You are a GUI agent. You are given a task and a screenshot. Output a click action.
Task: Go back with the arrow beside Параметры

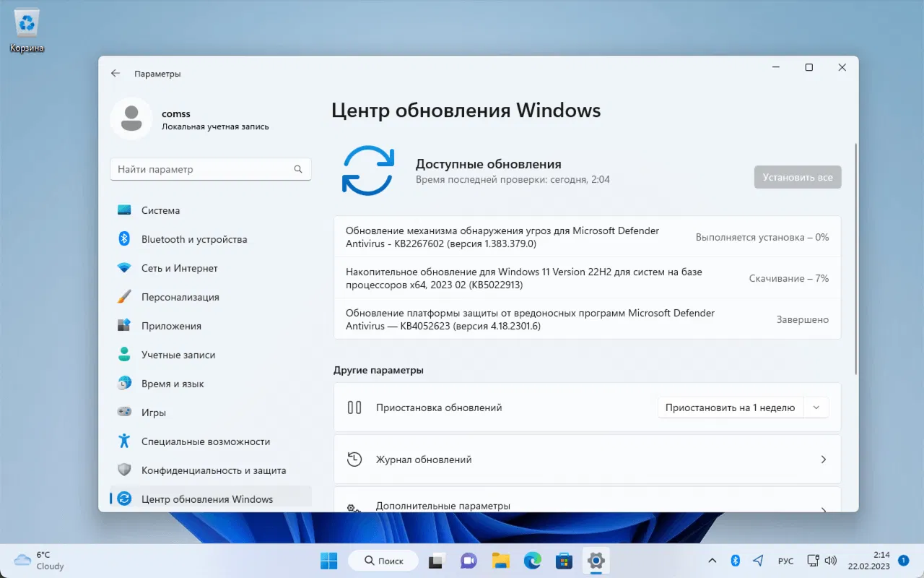(x=115, y=74)
